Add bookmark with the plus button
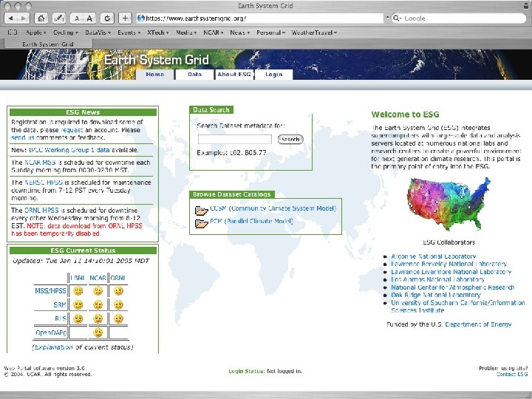This screenshot has height=399, width=532. click(x=125, y=18)
